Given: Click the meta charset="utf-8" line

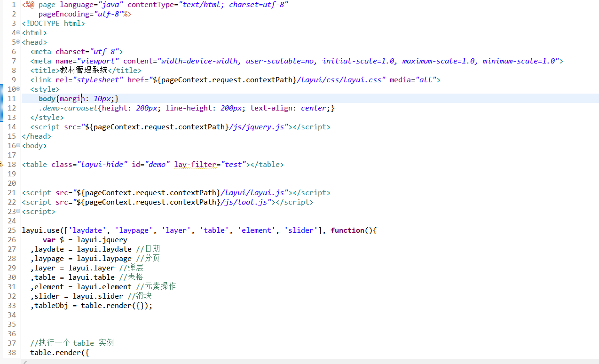Looking at the screenshot, I should point(77,51).
